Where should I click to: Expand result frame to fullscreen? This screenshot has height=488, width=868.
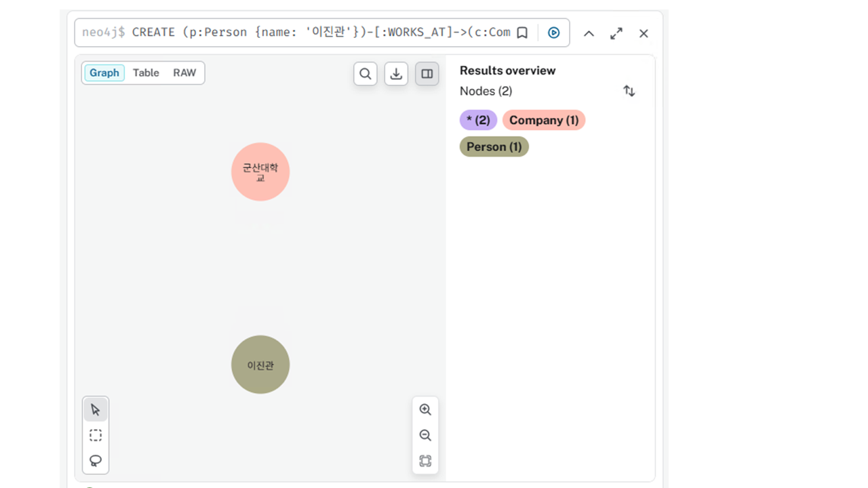[616, 33]
